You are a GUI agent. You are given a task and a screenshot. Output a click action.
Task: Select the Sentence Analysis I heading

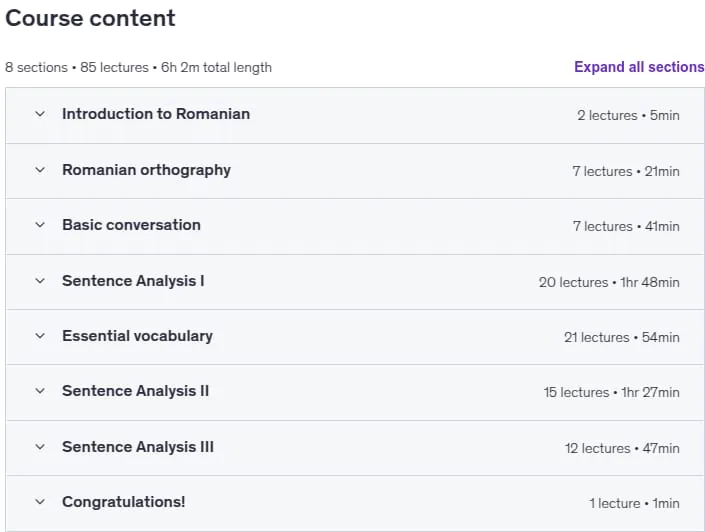133,281
